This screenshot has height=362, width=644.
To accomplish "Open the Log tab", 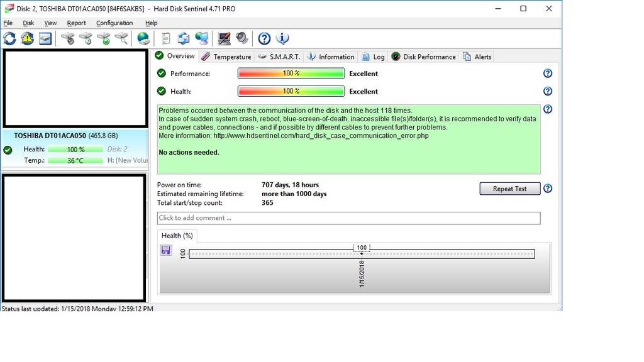I will coord(374,57).
